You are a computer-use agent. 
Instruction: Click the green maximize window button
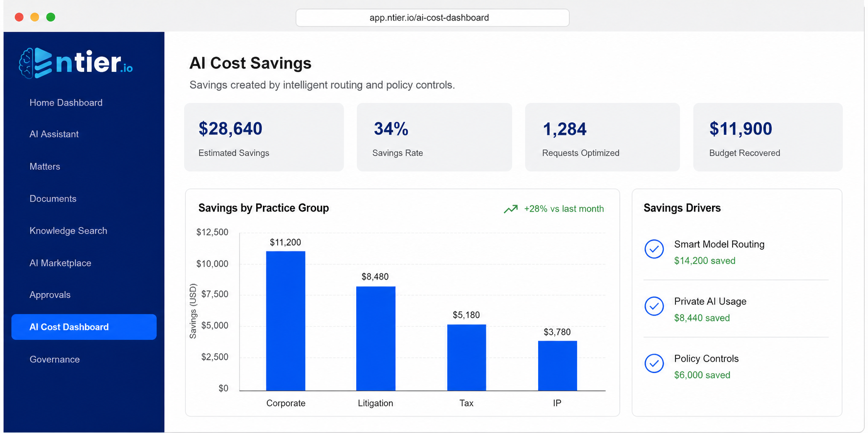pyautogui.click(x=50, y=17)
